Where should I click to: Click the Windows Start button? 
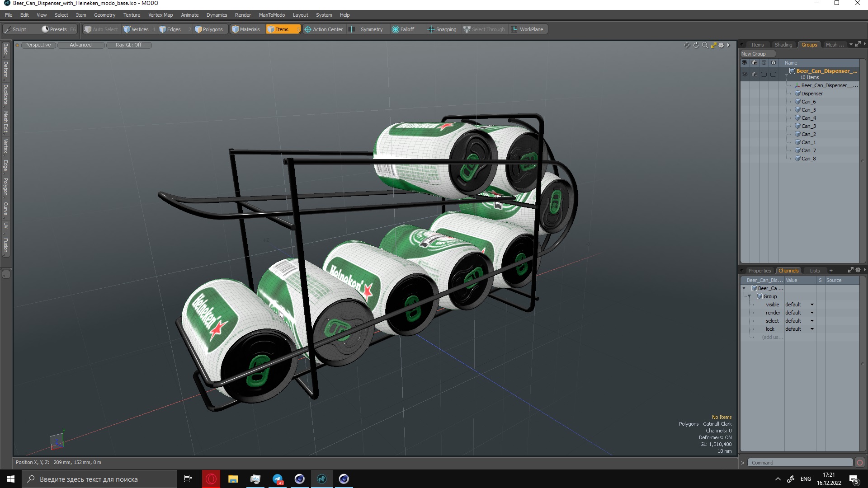[11, 479]
